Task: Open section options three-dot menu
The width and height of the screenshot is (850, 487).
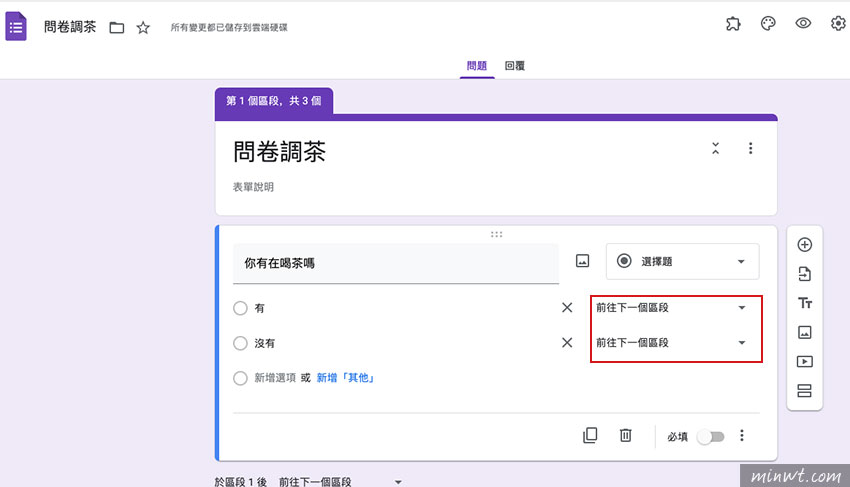Action: click(750, 148)
